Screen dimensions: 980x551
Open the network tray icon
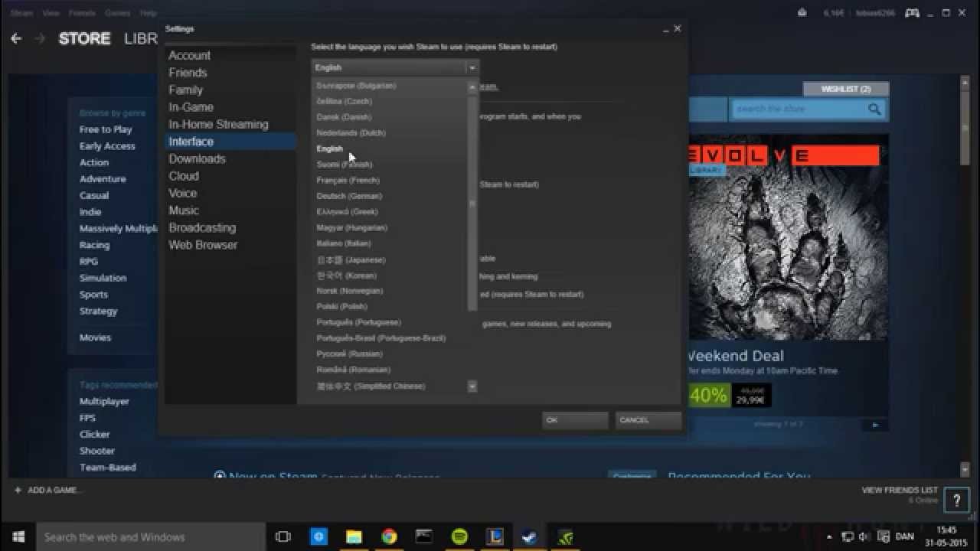click(x=848, y=536)
